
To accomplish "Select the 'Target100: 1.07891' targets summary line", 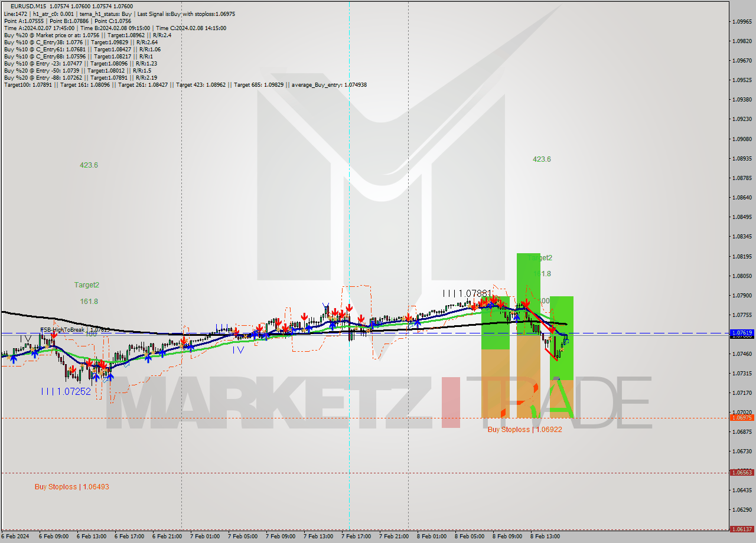I will click(x=185, y=84).
